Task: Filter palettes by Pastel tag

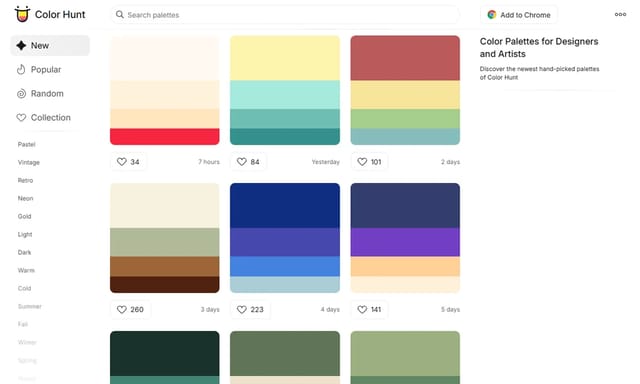Action: 27,144
